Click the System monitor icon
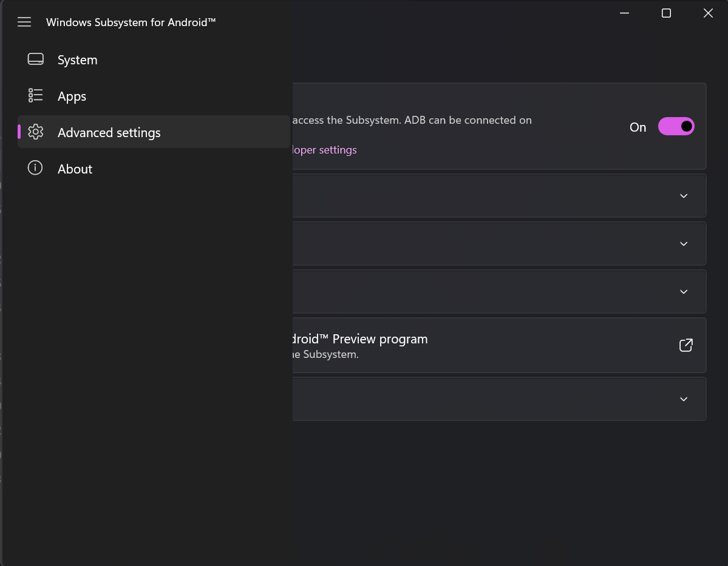The image size is (728, 566). pos(35,59)
